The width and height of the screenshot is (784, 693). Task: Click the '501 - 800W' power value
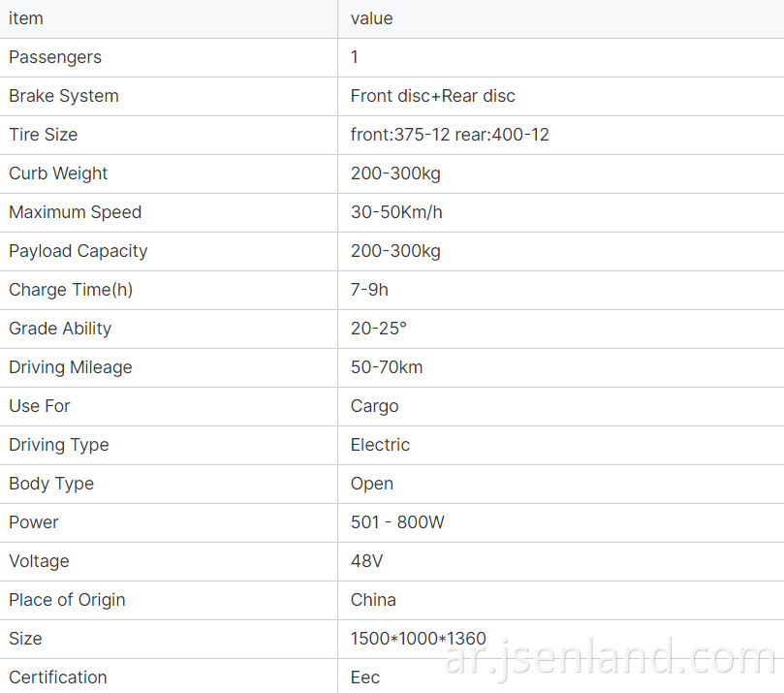[397, 522]
